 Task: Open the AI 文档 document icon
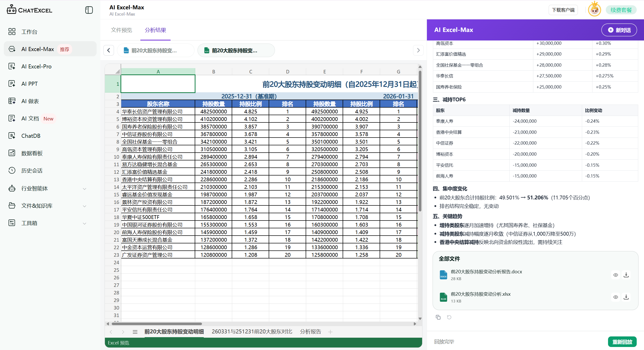(x=12, y=118)
